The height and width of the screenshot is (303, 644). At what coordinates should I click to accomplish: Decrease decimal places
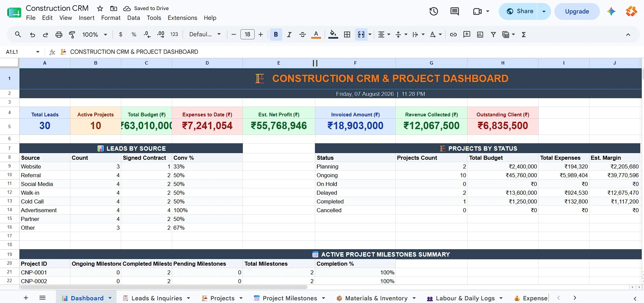pos(147,34)
